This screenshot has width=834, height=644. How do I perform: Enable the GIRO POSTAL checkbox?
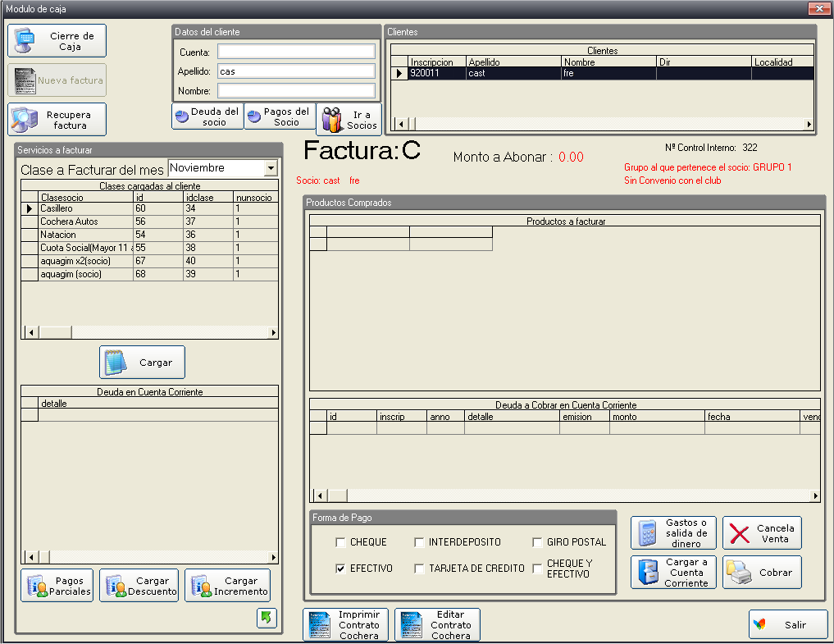537,542
